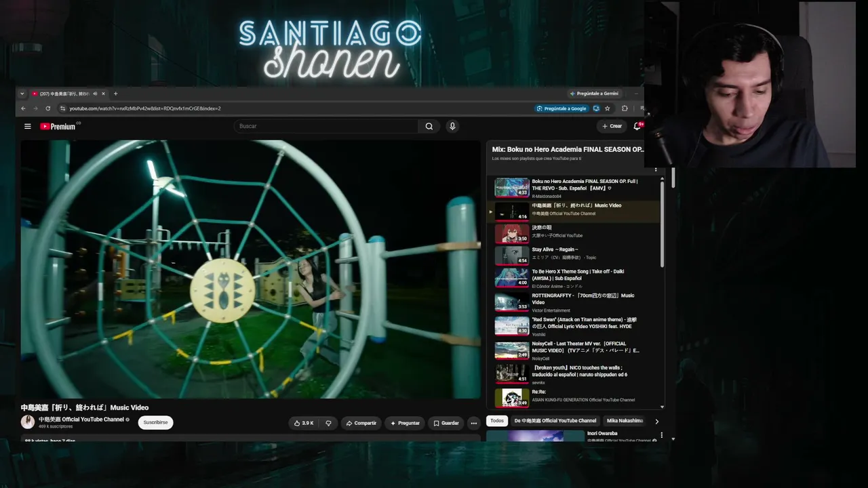Show next filter chips with right chevron
Screen dimensions: 868x488
click(656, 422)
